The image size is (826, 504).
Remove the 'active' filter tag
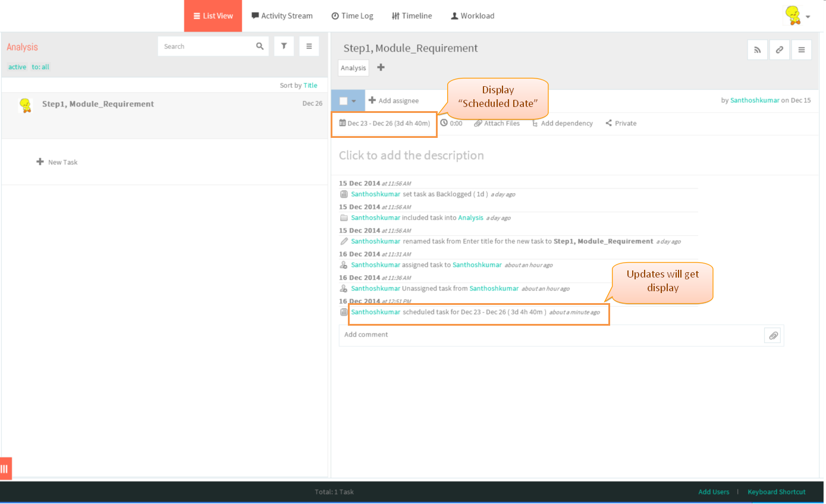pyautogui.click(x=17, y=67)
